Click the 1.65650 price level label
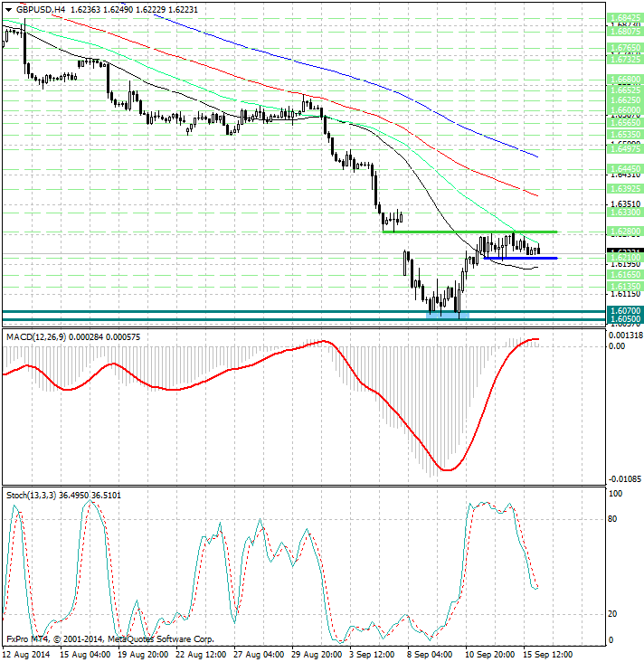Viewport: 644px width, 662px height. pos(625,122)
